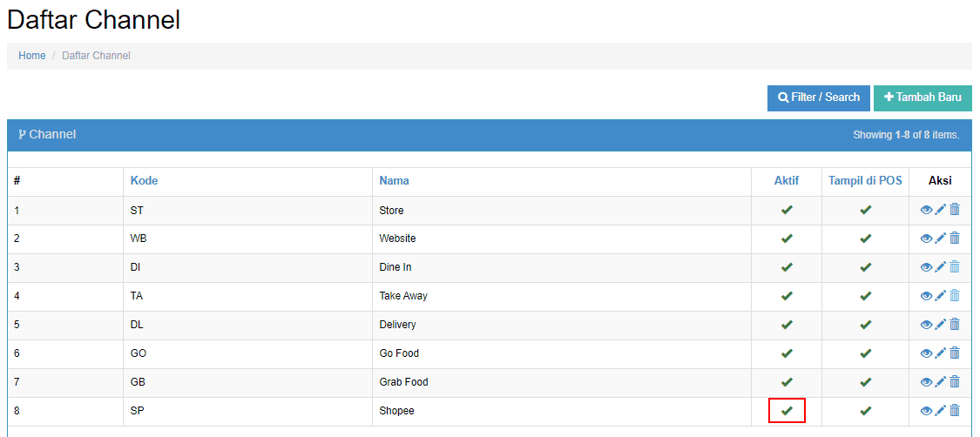View the Dine In channel details
980x437 pixels.
[926, 267]
